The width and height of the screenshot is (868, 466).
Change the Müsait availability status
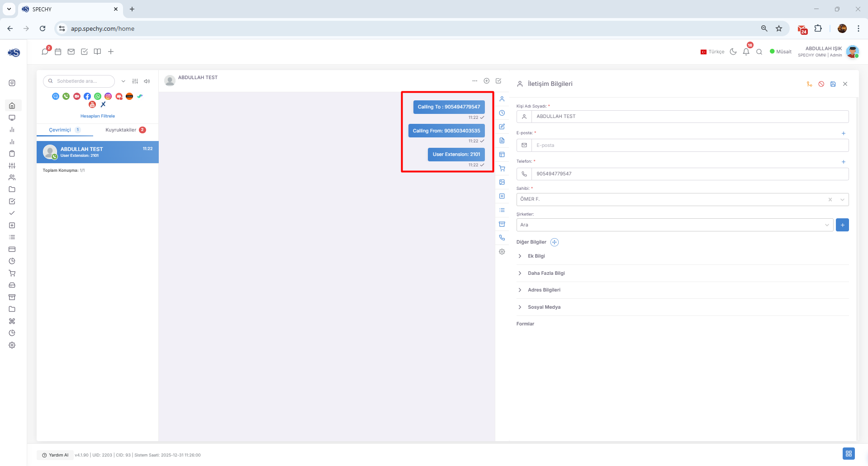tap(781, 52)
